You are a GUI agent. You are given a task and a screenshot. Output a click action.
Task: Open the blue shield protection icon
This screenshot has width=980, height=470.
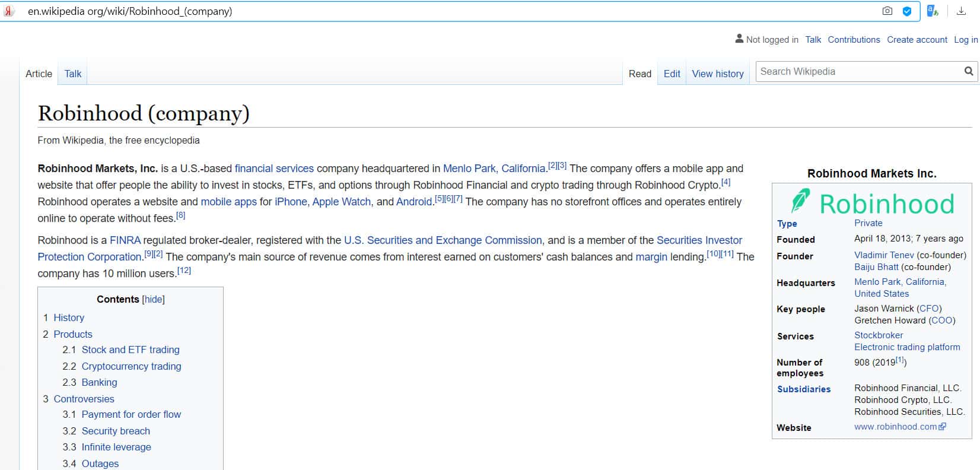907,11
